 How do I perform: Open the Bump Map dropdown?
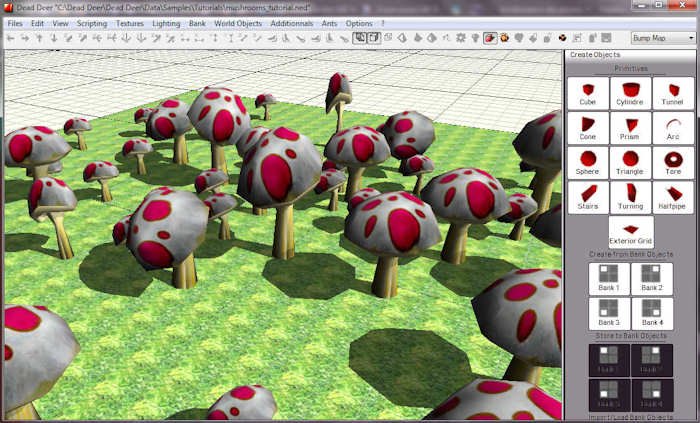[x=663, y=38]
